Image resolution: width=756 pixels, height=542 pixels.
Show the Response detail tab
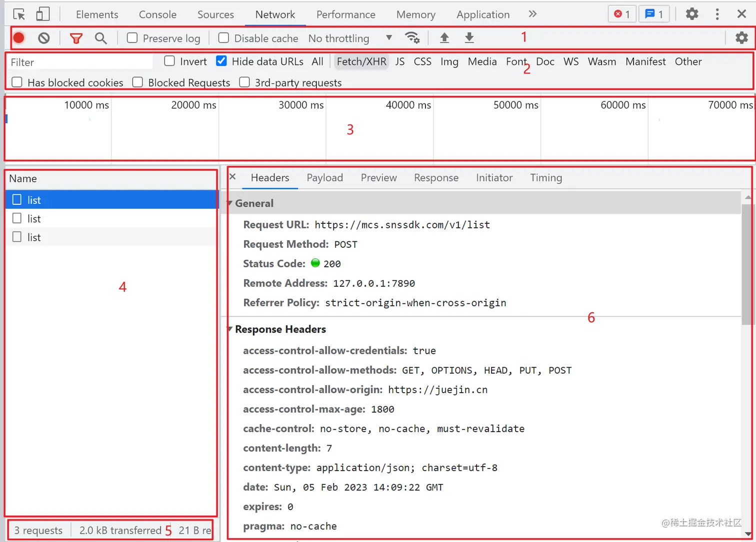pos(436,178)
